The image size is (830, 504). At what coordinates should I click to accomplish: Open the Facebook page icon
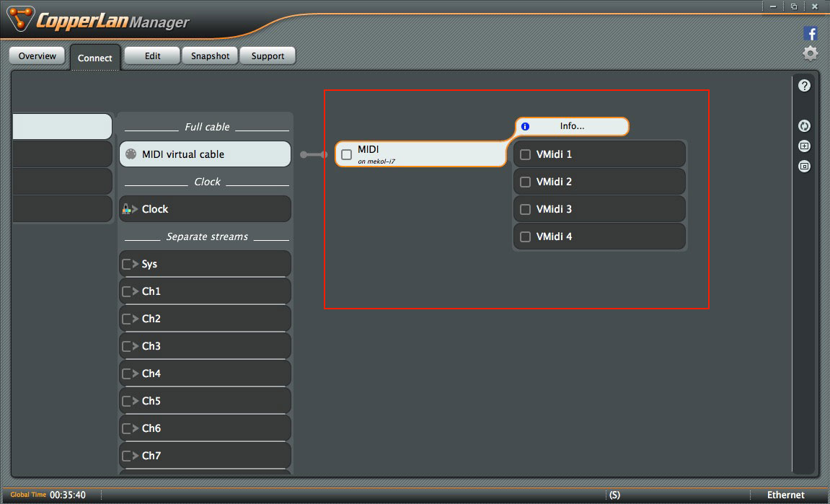click(x=811, y=34)
